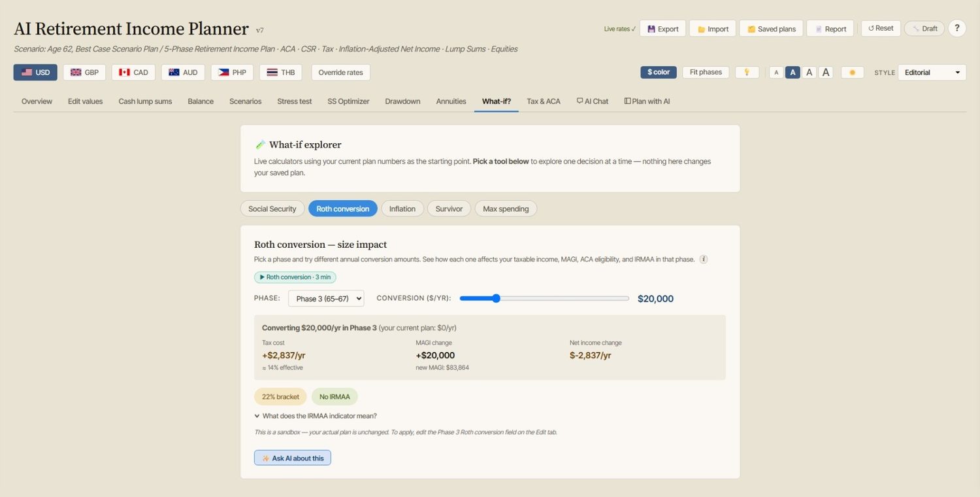Select the Social Security what-if tool
This screenshot has width=980, height=497.
pos(272,209)
